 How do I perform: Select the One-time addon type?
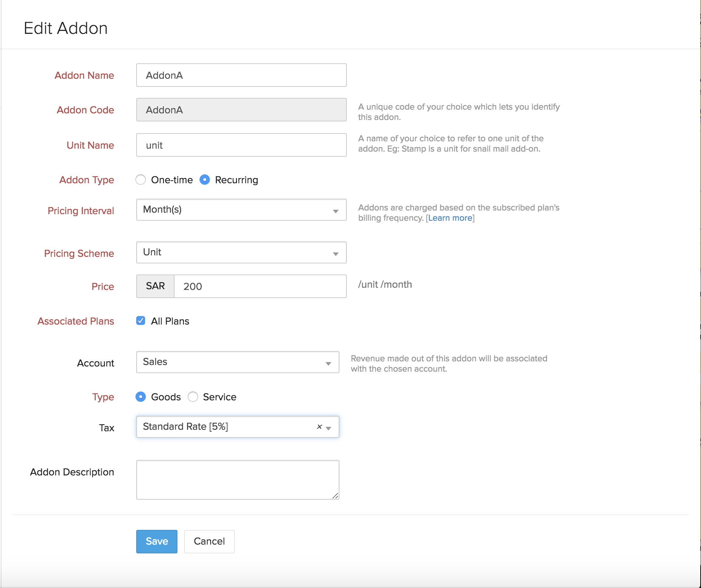(x=141, y=180)
